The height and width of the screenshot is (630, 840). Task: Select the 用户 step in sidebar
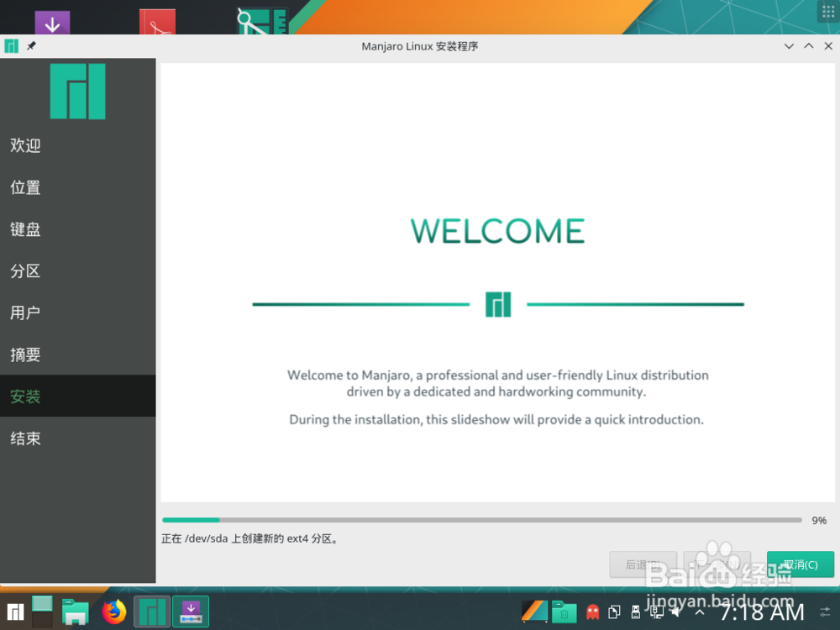[77, 312]
